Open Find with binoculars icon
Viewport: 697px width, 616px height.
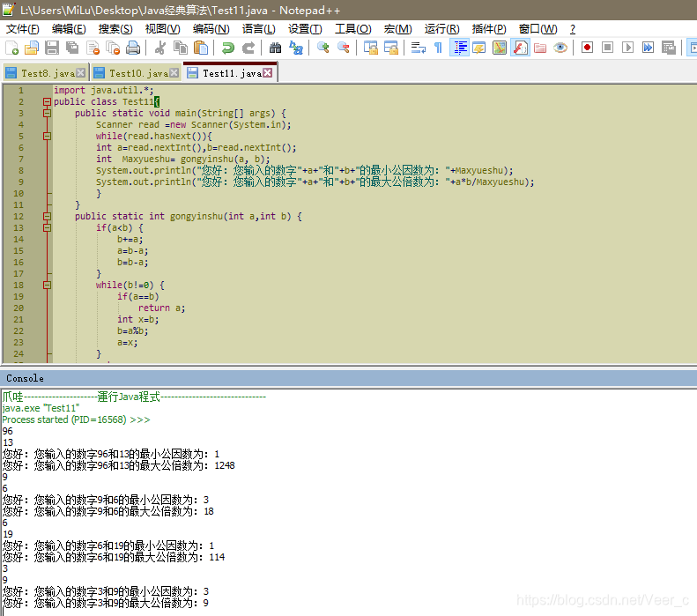point(275,48)
